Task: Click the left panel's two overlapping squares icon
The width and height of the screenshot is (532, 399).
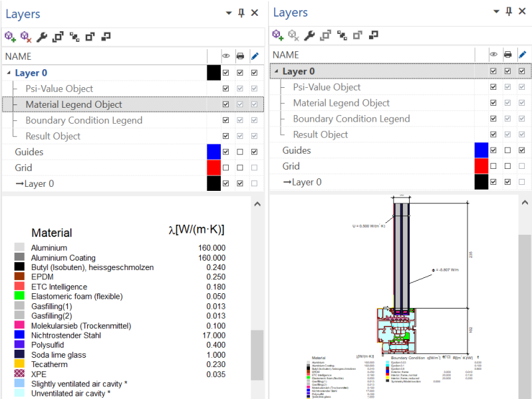Action: [x=106, y=37]
